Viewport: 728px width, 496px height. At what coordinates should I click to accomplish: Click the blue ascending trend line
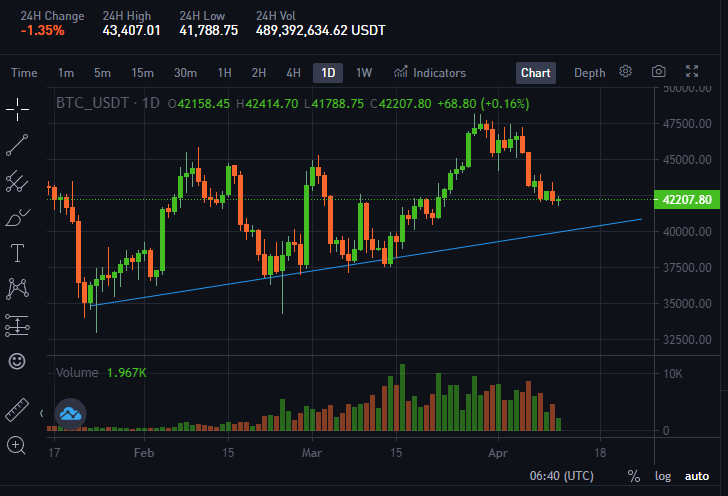(367, 263)
